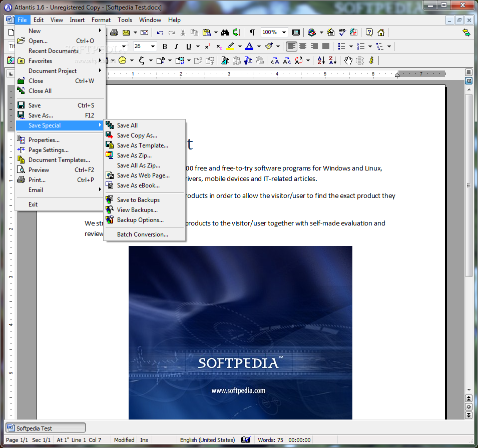Click the next page double-arrow button
Screen dimensions: 478x448
tap(468, 415)
